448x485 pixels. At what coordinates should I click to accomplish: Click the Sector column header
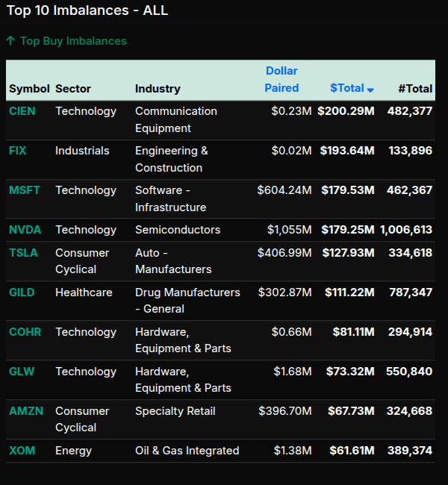click(72, 89)
